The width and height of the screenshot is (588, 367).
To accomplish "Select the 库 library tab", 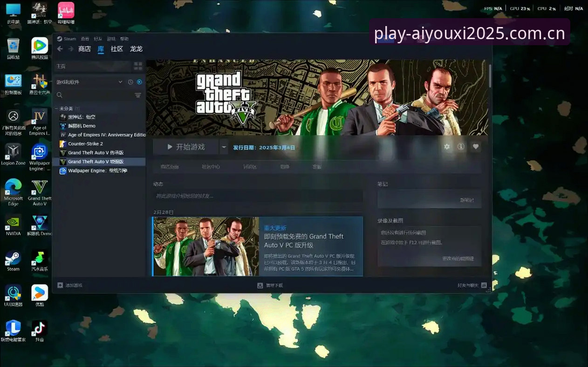I will (x=101, y=49).
